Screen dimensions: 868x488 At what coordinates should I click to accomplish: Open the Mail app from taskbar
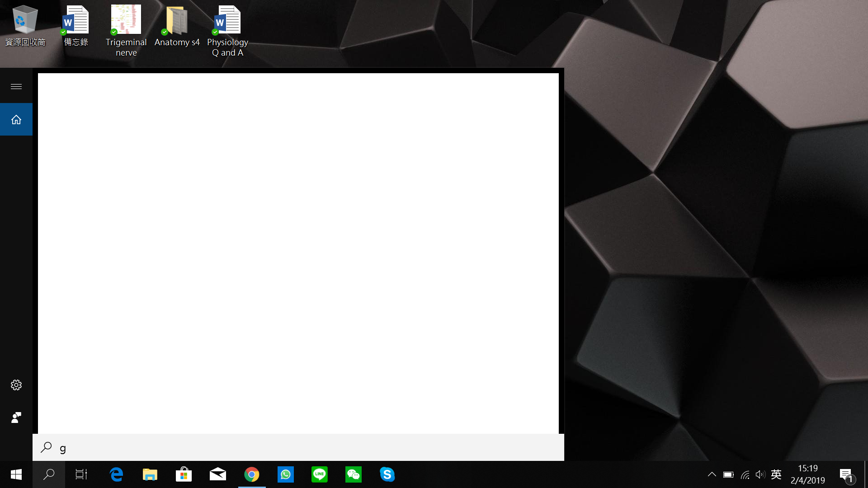point(218,474)
